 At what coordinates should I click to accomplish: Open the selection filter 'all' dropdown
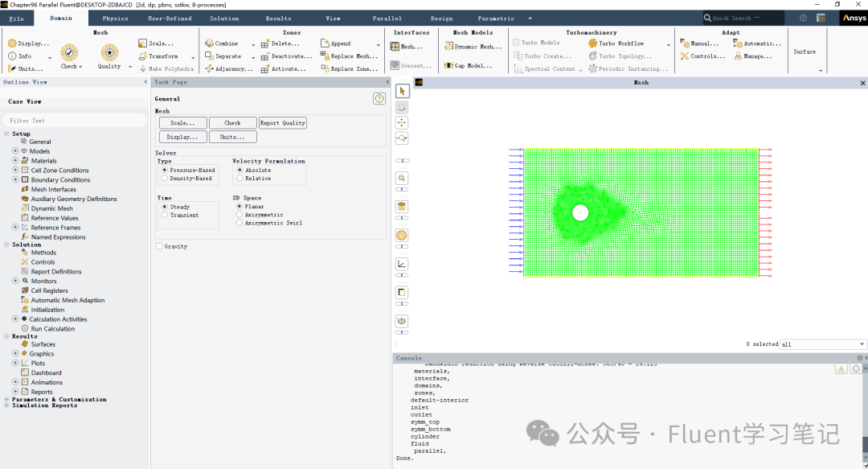(822, 344)
